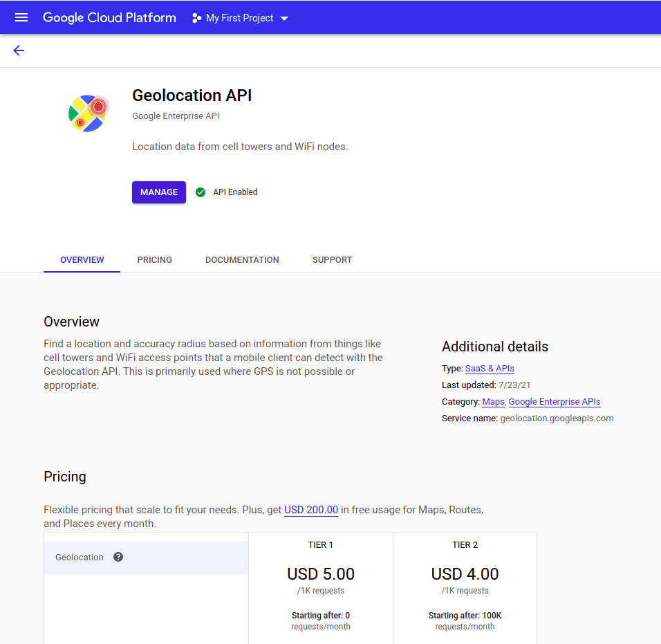Viewport: 661px width, 644px height.
Task: Click 'Starting after: 0' text
Action: click(x=321, y=616)
